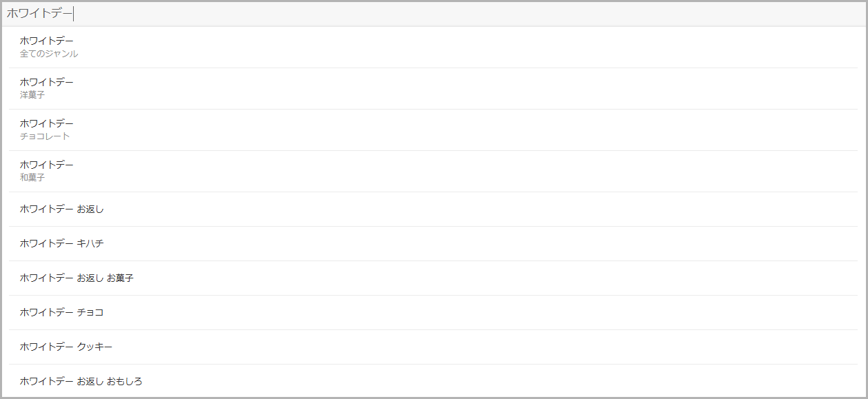
Task: Click the 全てのジャンル genre label
Action: pos(49,54)
